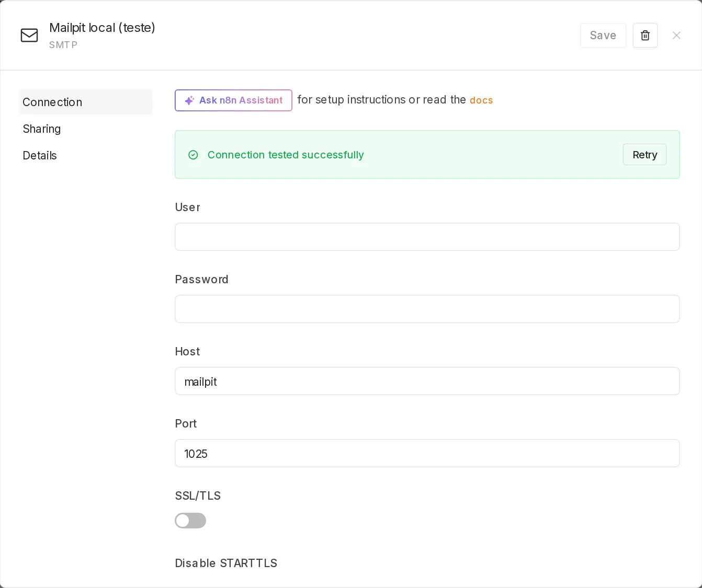Edit the Port field showing 1025
The width and height of the screenshot is (702, 588).
click(427, 453)
